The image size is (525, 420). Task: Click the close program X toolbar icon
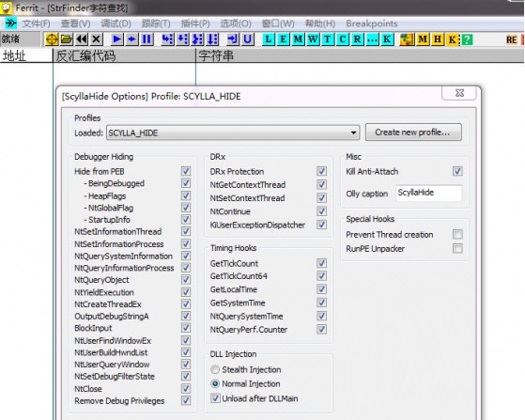[97, 39]
